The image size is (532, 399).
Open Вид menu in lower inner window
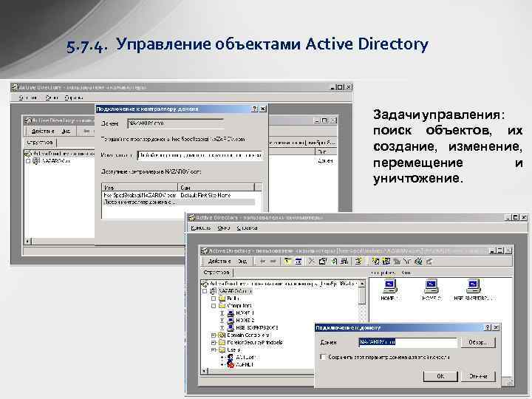point(242,262)
